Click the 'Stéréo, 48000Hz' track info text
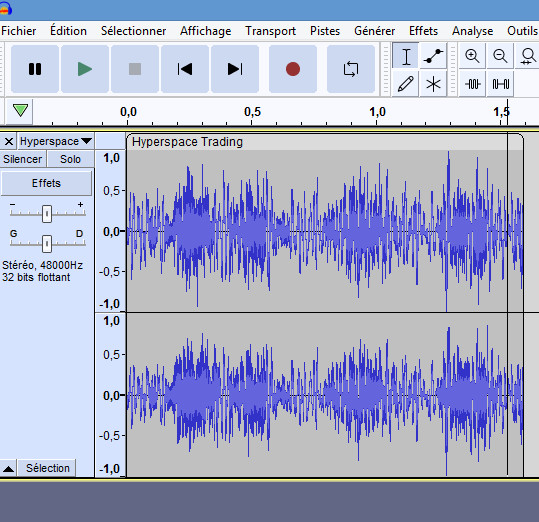 click(42, 265)
